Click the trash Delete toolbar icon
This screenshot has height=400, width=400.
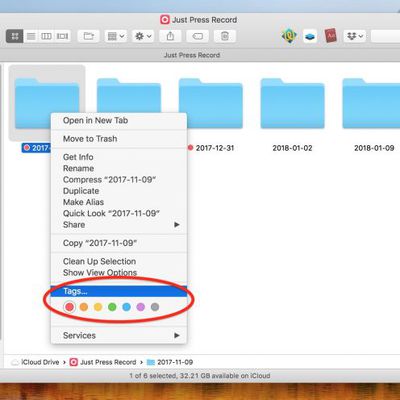pos(225,36)
